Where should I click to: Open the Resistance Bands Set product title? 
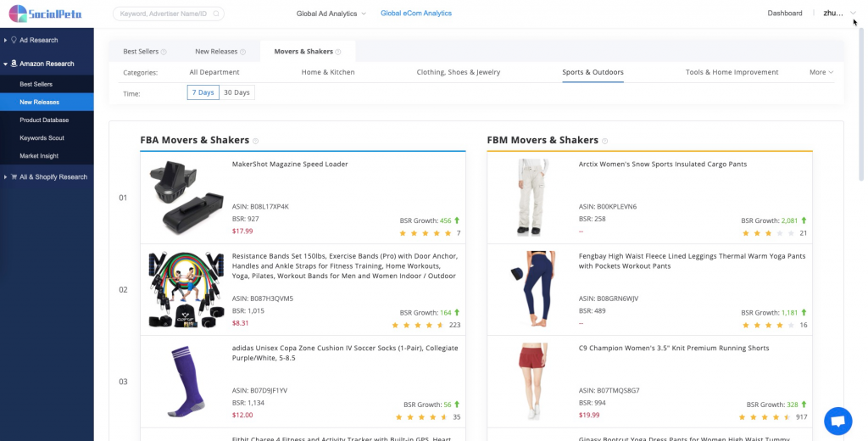tap(344, 266)
